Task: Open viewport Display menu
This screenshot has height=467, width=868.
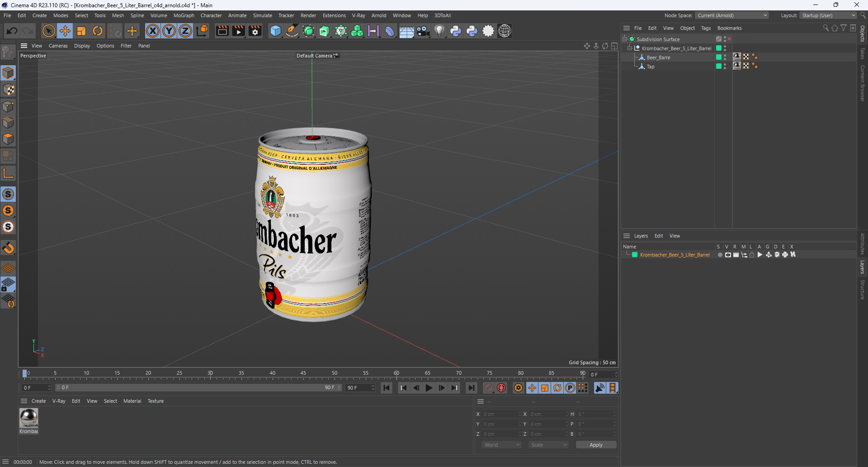Action: click(x=82, y=46)
